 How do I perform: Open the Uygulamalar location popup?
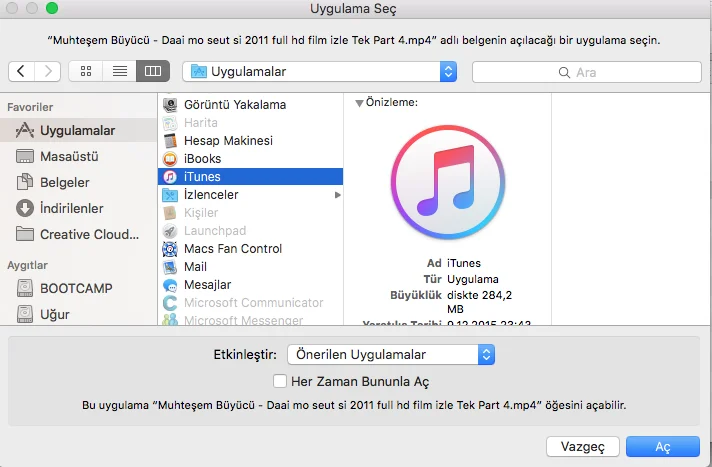pos(320,72)
